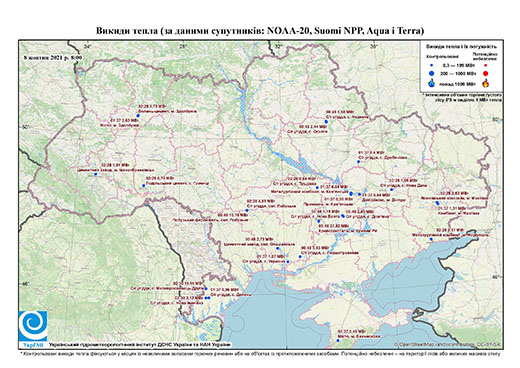Click the '00:48 27,82 МВт' Кривий Ріг label

pyautogui.click(x=334, y=226)
